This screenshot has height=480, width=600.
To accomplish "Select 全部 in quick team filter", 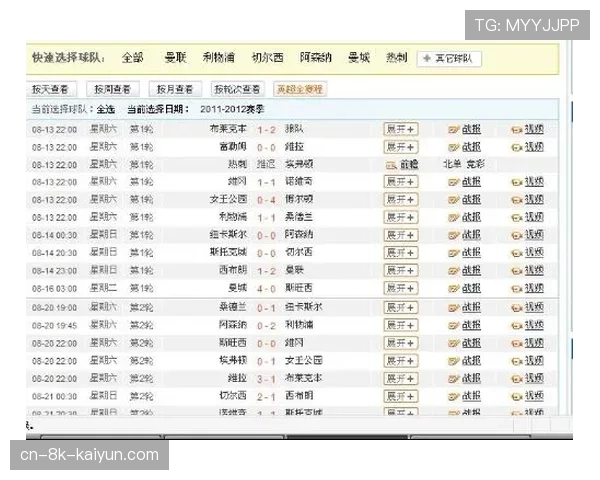I will (x=132, y=58).
